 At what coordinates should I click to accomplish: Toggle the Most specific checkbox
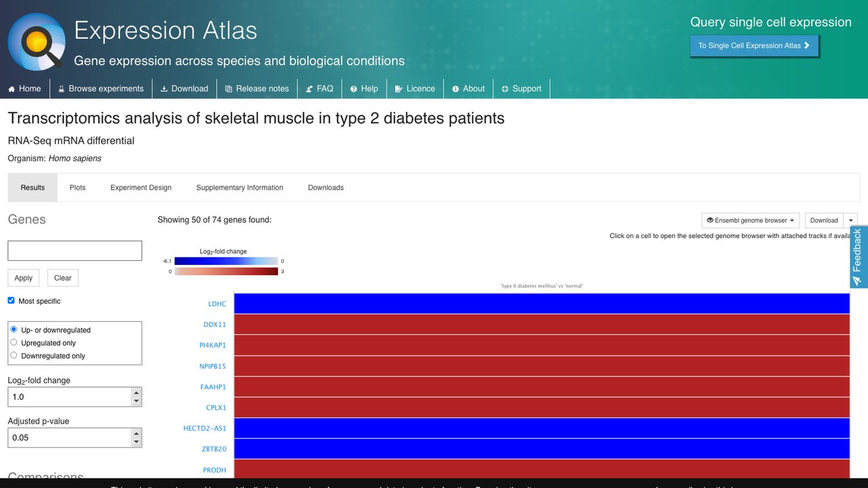coord(11,300)
